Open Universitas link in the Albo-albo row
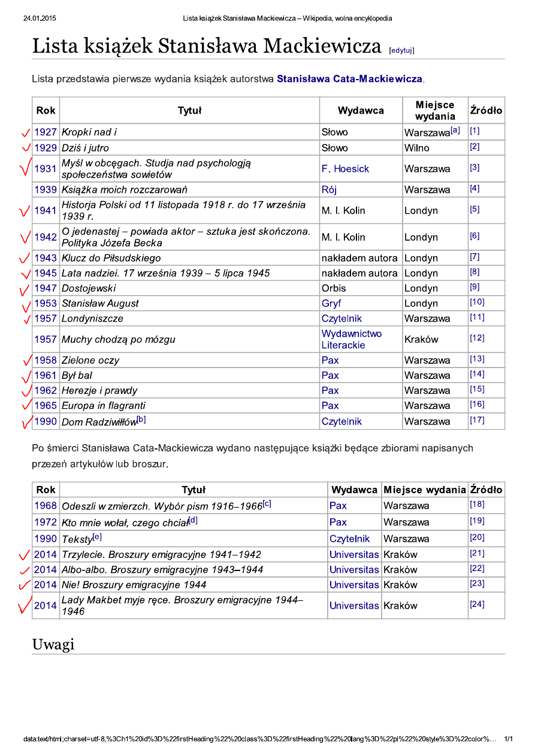 tap(354, 570)
